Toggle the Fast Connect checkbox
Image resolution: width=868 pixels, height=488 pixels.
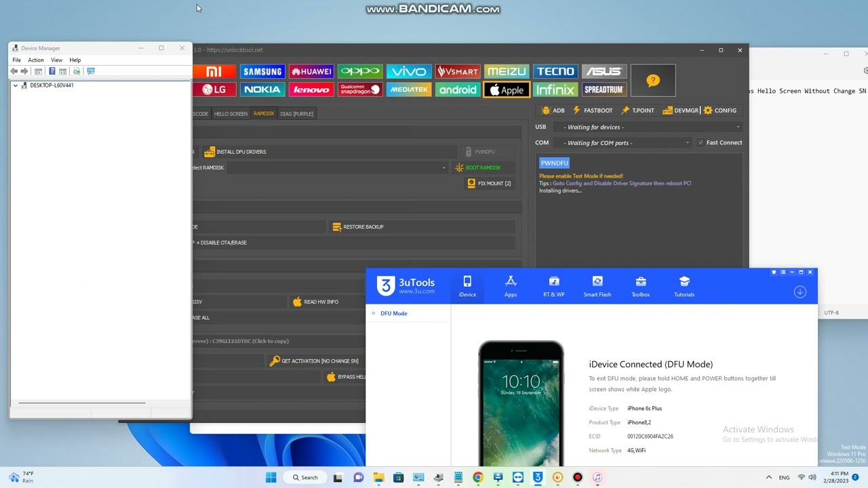701,142
